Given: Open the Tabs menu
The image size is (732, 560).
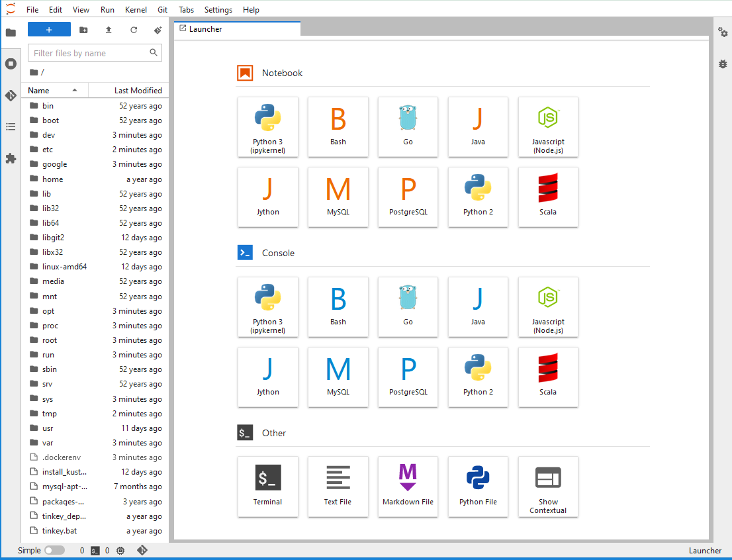Looking at the screenshot, I should [186, 10].
